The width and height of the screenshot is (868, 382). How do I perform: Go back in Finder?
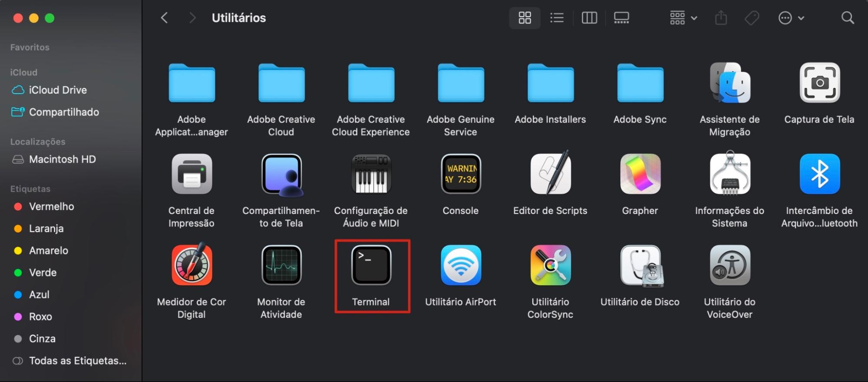[164, 18]
